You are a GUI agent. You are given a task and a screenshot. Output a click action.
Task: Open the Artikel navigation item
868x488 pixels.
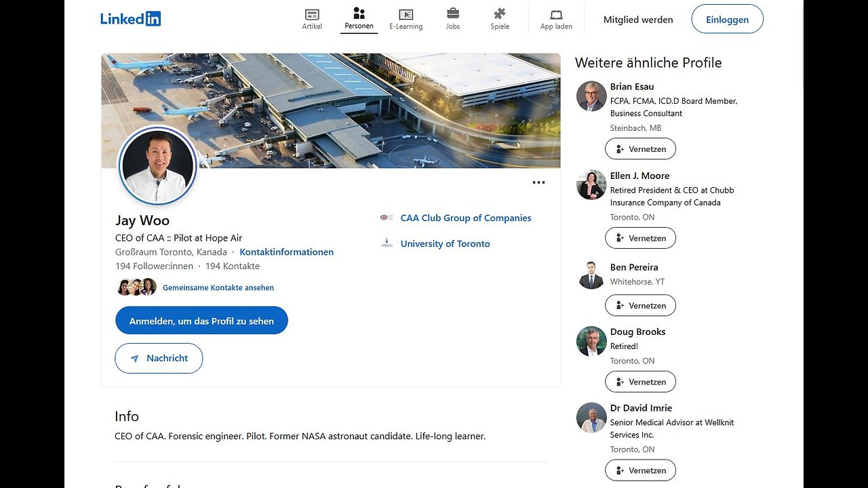[x=312, y=19]
